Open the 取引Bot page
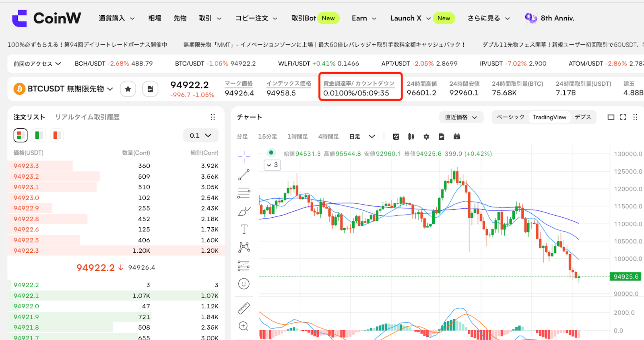The image size is (644, 340). (x=304, y=18)
